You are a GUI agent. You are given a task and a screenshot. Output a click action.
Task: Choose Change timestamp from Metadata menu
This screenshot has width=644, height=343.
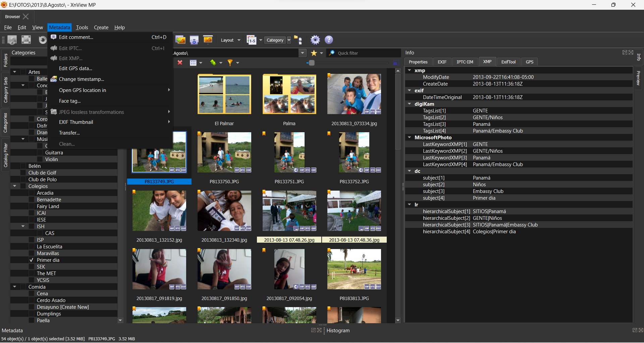pyautogui.click(x=82, y=79)
